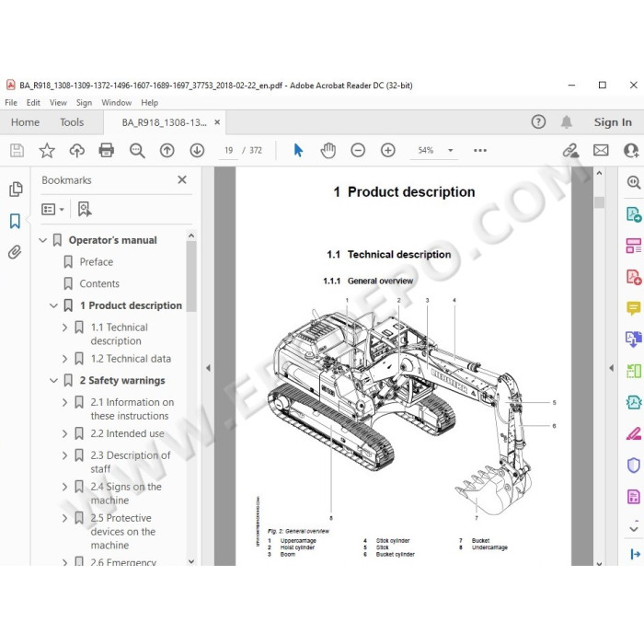
Task: Jump to the Preface bookmark
Action: click(x=97, y=262)
